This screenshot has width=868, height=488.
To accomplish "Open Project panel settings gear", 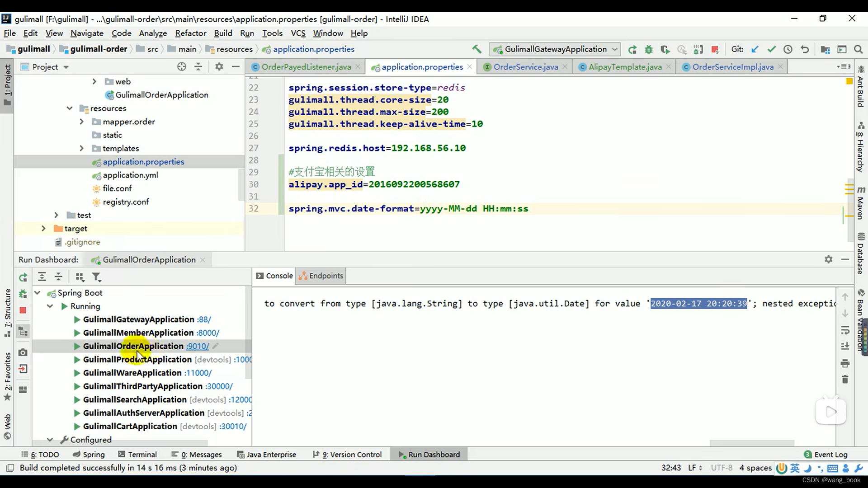I will coord(219,67).
